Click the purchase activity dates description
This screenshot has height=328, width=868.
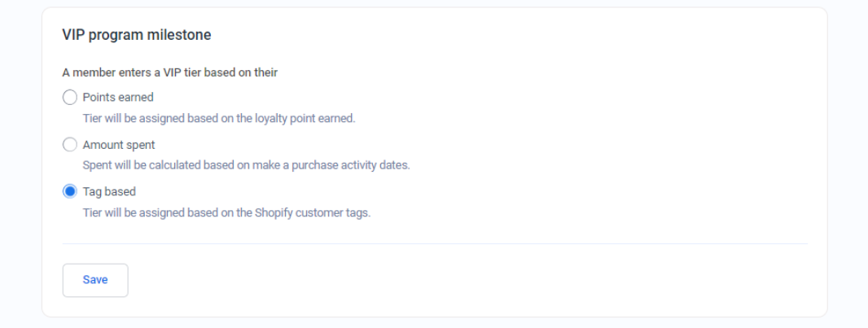pyautogui.click(x=246, y=165)
